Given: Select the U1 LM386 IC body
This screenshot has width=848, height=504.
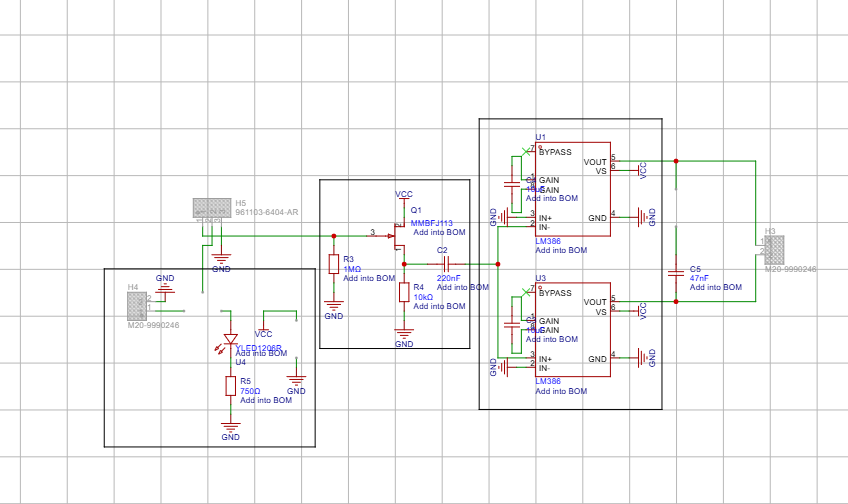Looking at the screenshot, I should coord(573,189).
